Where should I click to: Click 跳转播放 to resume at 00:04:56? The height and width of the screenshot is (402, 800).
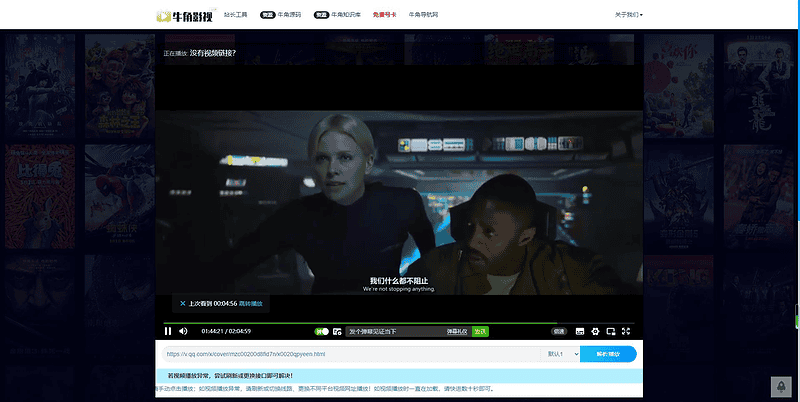[x=251, y=304]
